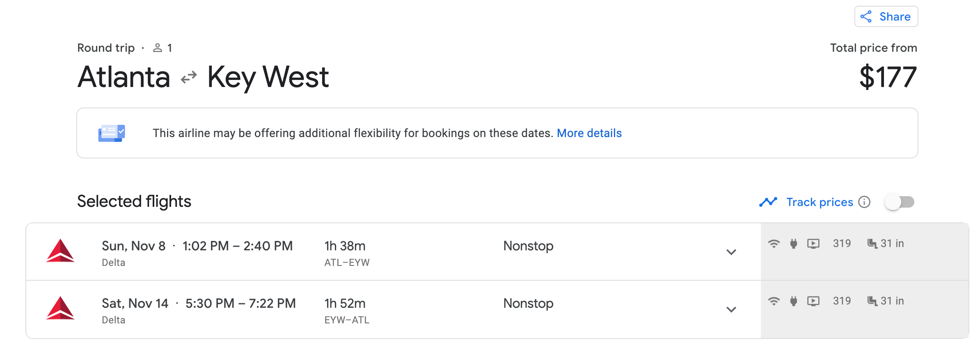Click the passenger count icon
980x348 pixels.
pos(158,48)
